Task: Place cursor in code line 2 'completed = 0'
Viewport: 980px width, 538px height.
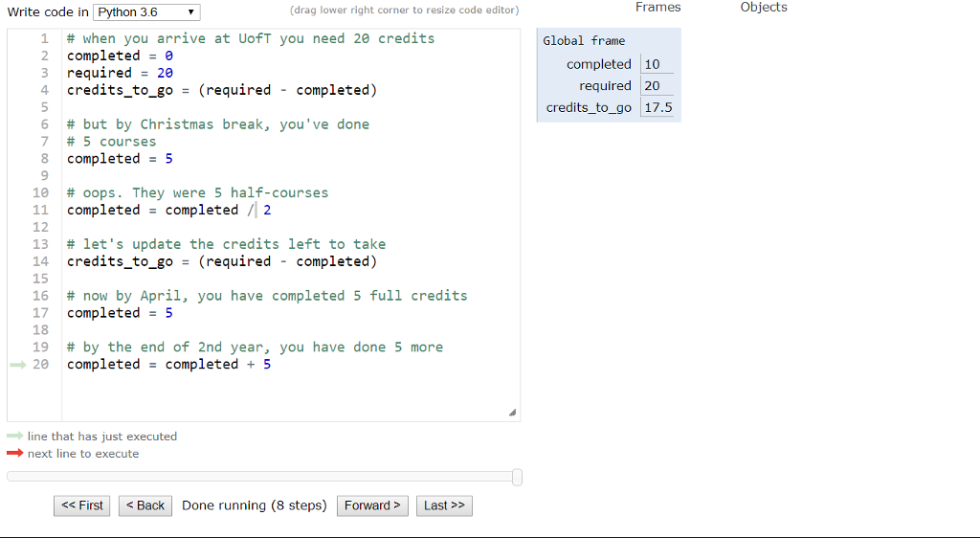Action: click(120, 56)
